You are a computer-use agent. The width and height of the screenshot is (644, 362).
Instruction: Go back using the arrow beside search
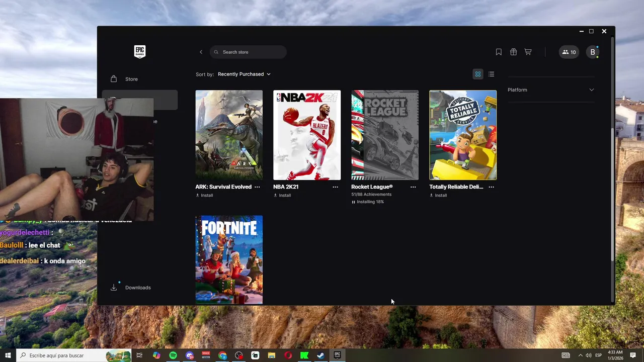click(201, 52)
